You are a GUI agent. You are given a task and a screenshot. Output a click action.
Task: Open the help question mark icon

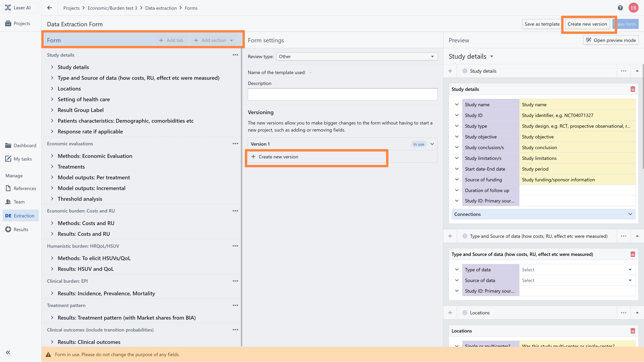pos(620,8)
